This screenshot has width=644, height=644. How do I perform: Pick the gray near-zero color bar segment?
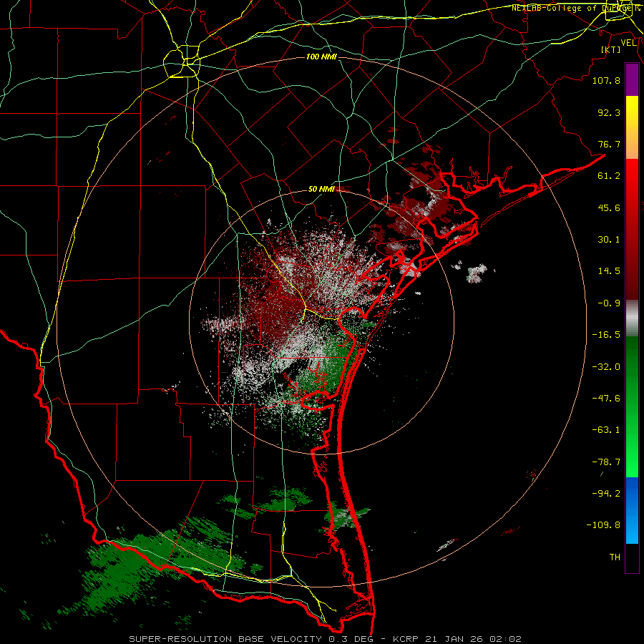(632, 318)
